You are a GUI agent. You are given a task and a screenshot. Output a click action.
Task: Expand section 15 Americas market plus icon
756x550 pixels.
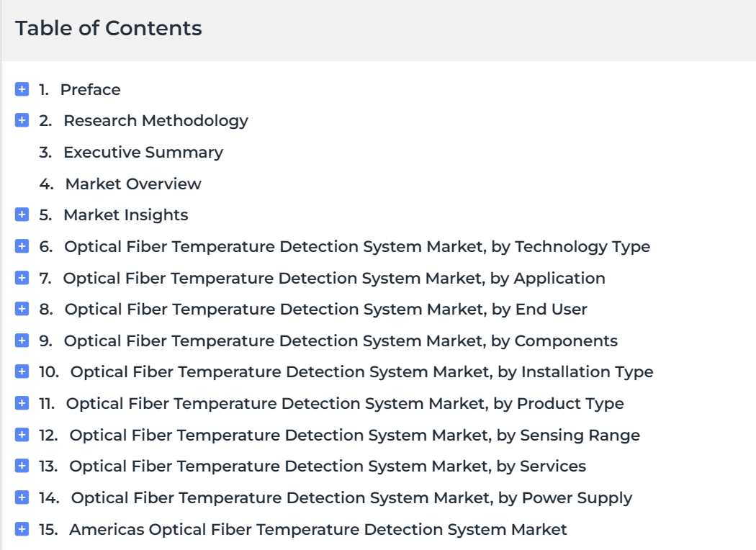coord(22,529)
